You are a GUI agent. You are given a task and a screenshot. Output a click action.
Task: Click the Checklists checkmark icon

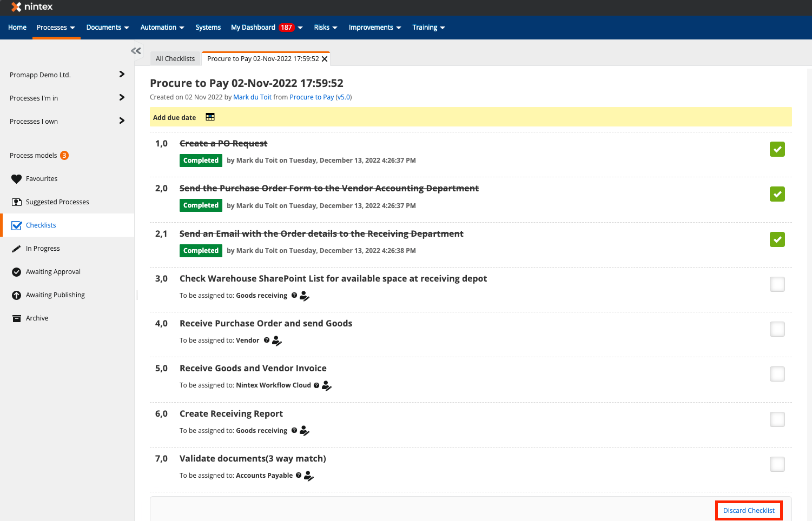pos(17,225)
